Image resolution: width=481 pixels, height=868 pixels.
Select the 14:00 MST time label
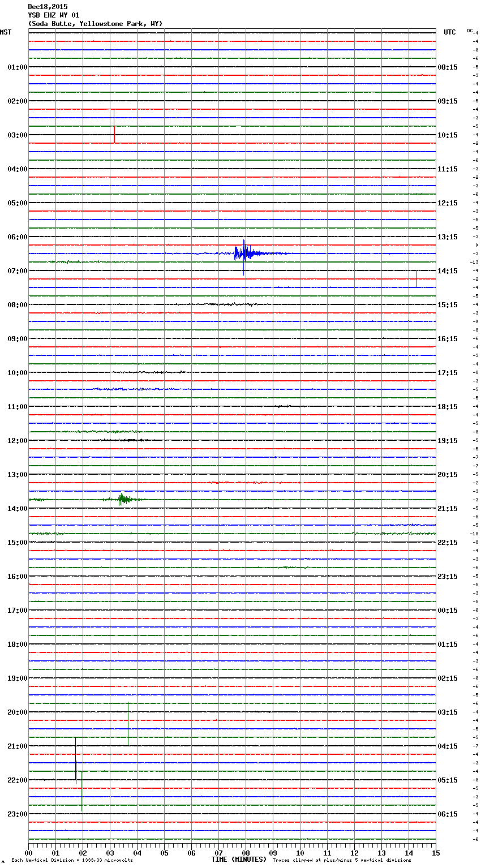pos(18,509)
